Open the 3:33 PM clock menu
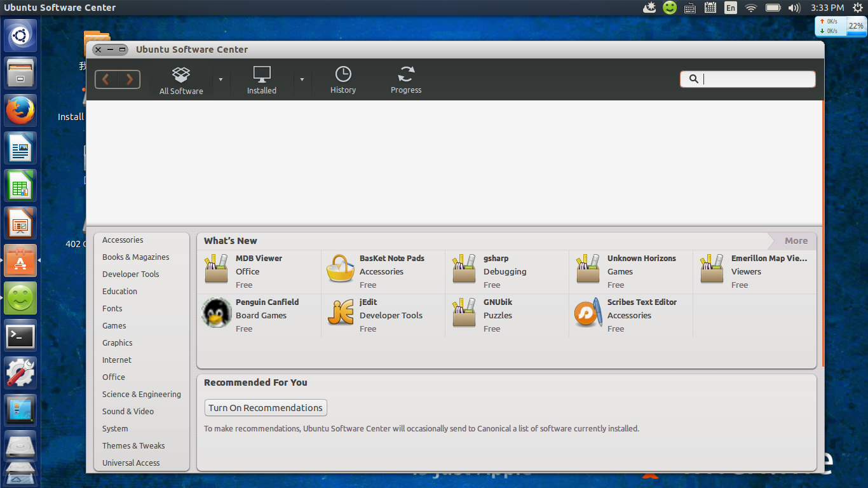The width and height of the screenshot is (868, 488). [827, 8]
